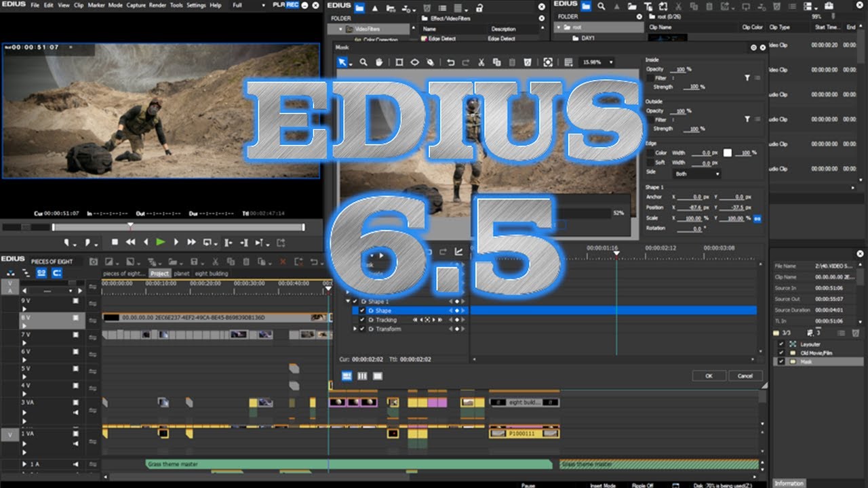The height and width of the screenshot is (488, 868).
Task: Step to previous frame in the player
Action: click(x=146, y=242)
